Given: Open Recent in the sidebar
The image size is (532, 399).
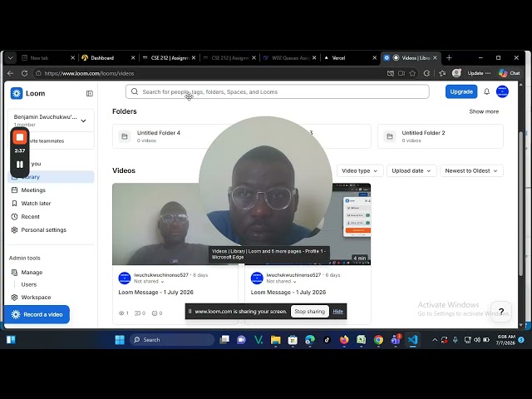Looking at the screenshot, I should [51, 216].
